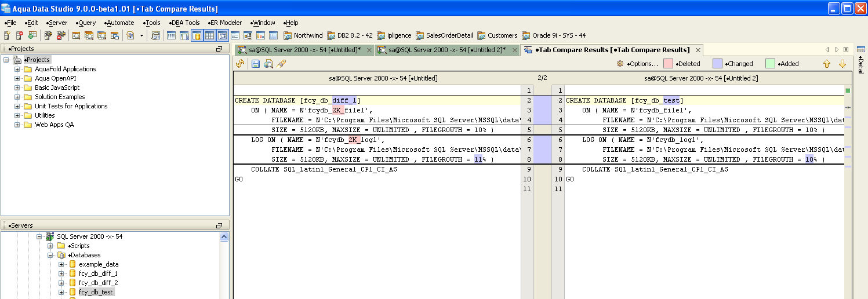Image resolution: width=868 pixels, height=299 pixels.
Task: Show the open tabs list button
Action: (x=846, y=50)
